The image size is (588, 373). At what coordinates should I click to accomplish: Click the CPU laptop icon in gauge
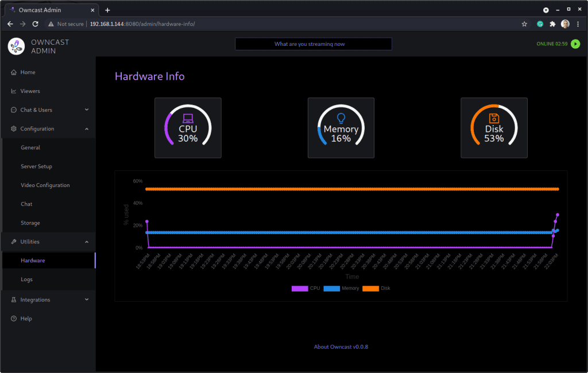pos(188,118)
